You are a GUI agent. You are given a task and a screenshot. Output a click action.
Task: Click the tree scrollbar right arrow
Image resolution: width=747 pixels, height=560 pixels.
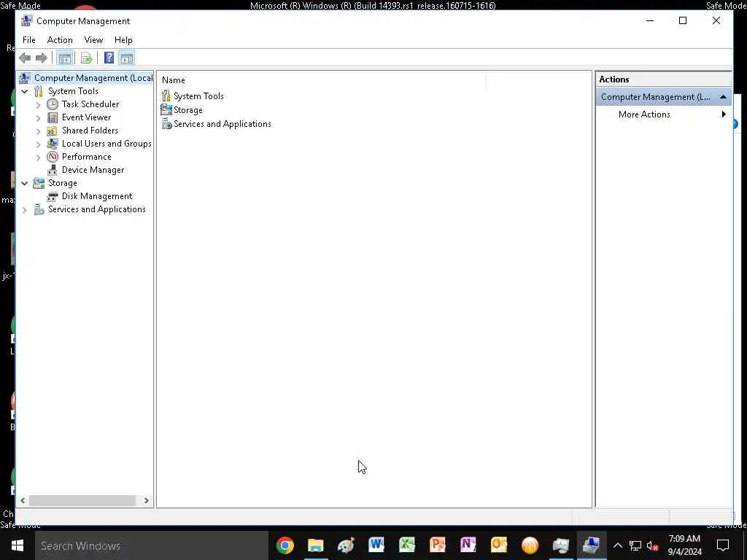(x=146, y=500)
